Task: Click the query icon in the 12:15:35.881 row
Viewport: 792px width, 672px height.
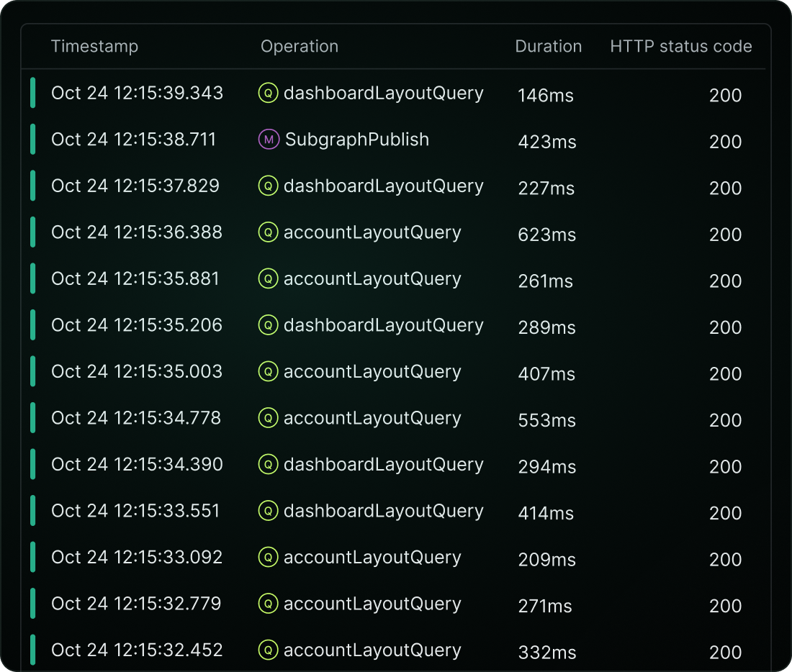Action: click(269, 278)
